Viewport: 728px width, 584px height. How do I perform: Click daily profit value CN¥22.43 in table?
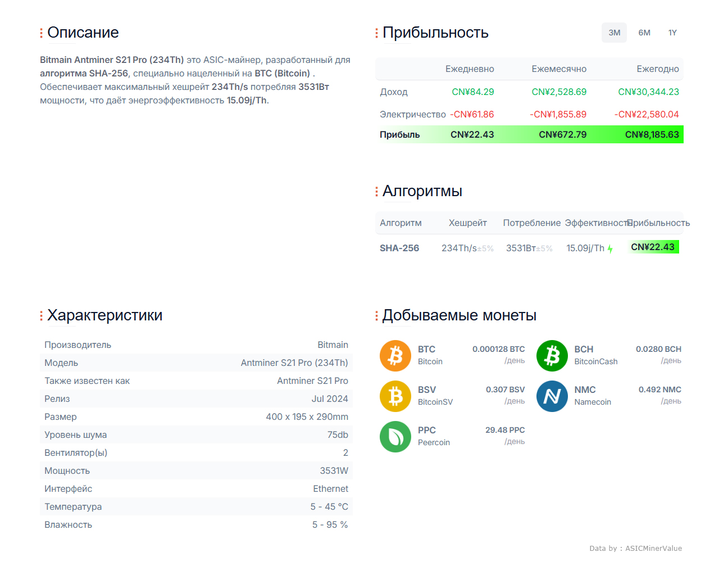(x=472, y=134)
